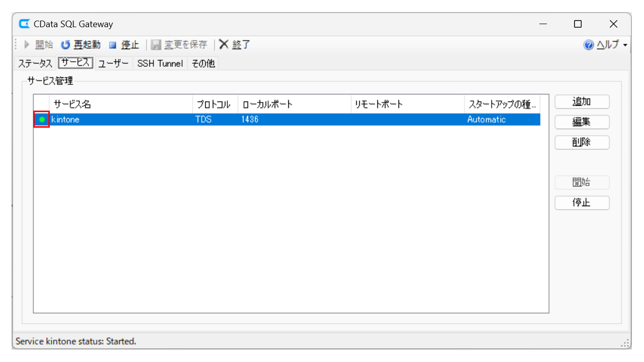Go to the SSH Tunnel tab
The height and width of the screenshot is (362, 644).
pyautogui.click(x=160, y=63)
